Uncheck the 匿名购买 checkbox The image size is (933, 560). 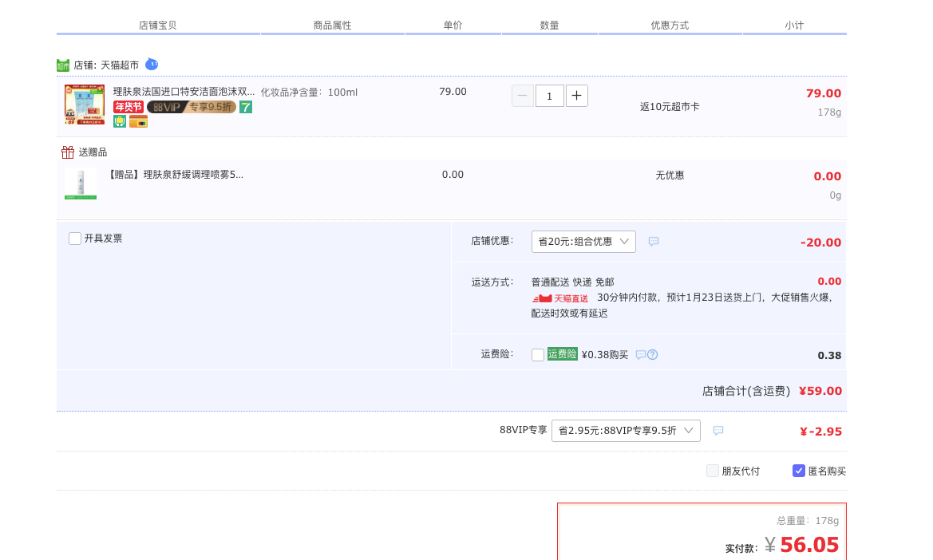coord(799,471)
